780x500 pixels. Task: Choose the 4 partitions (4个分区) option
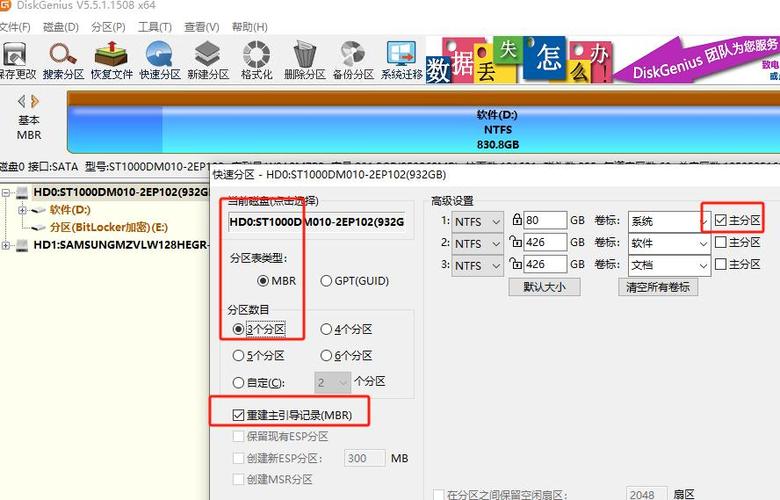pyautogui.click(x=346, y=329)
